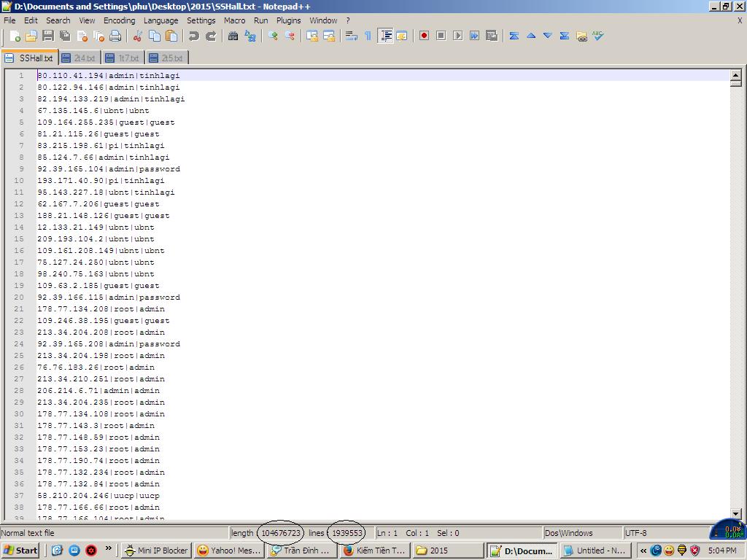Toggle word wrap toolbar icon
Image resolution: width=747 pixels, height=560 pixels.
tap(352, 36)
